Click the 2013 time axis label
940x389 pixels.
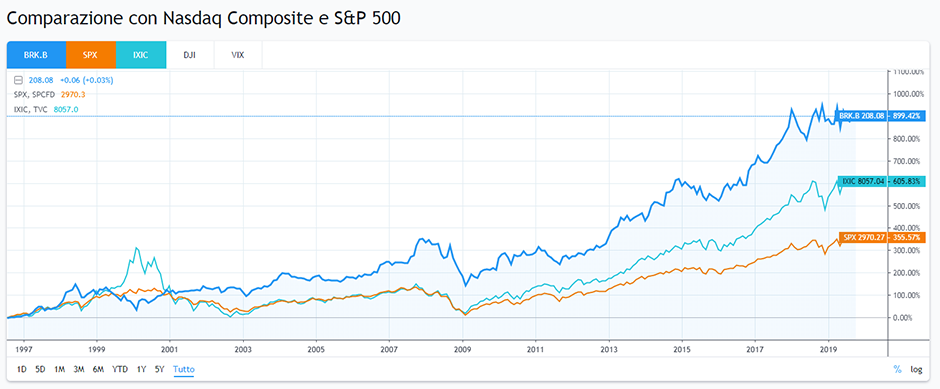(x=609, y=348)
